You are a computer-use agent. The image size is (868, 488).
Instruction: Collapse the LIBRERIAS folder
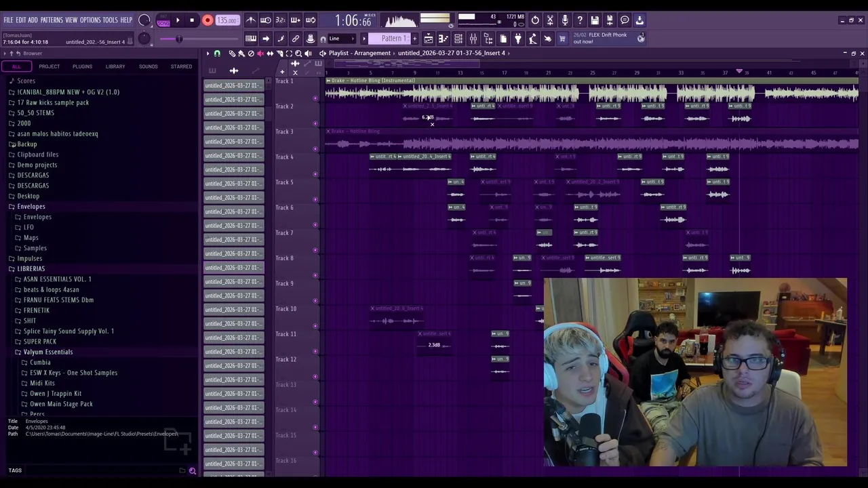coord(31,268)
